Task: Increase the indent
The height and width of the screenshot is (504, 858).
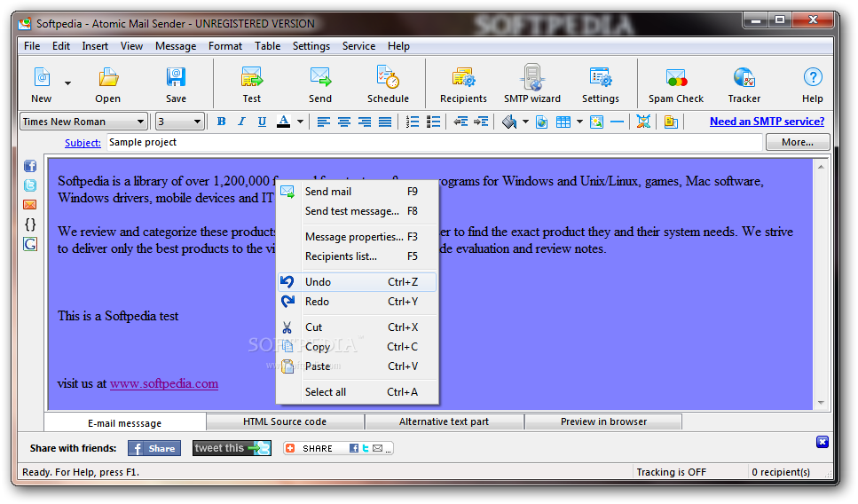Action: 481,122
